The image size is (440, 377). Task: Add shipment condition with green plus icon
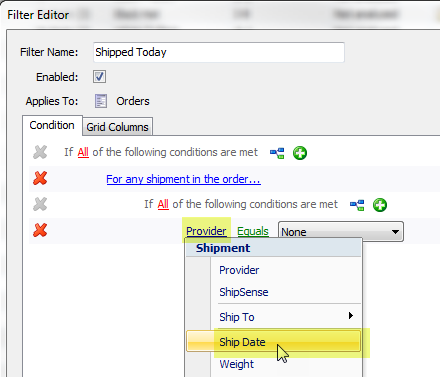[x=380, y=205]
